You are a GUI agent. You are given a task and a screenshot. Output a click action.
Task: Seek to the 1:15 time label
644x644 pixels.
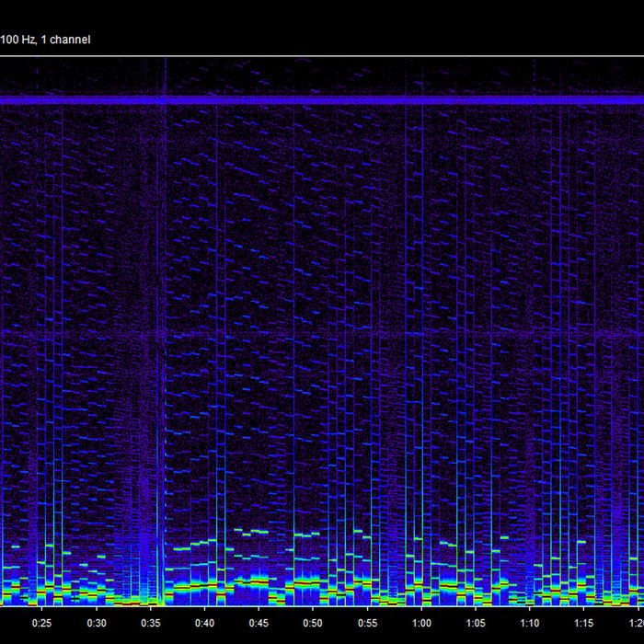(x=584, y=623)
